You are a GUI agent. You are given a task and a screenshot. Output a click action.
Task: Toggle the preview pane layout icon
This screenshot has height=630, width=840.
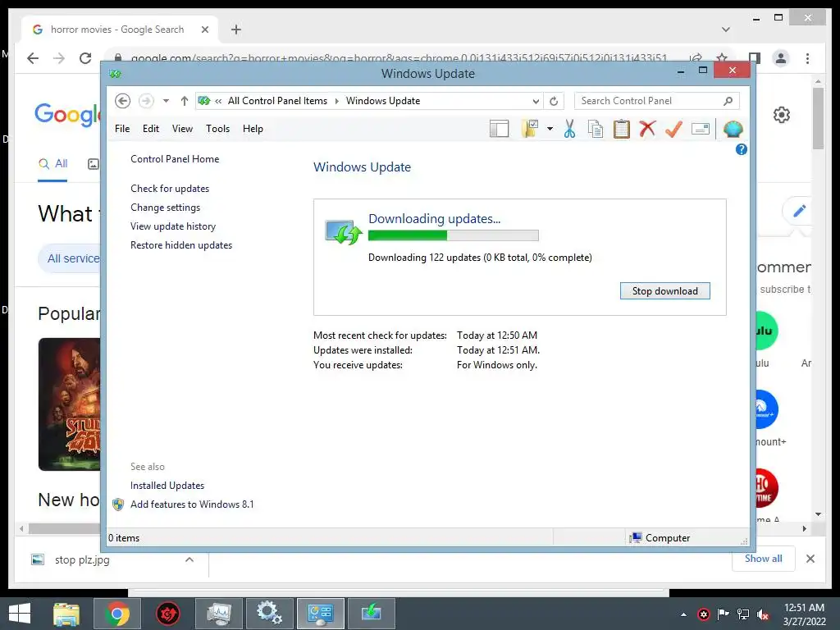coord(499,129)
